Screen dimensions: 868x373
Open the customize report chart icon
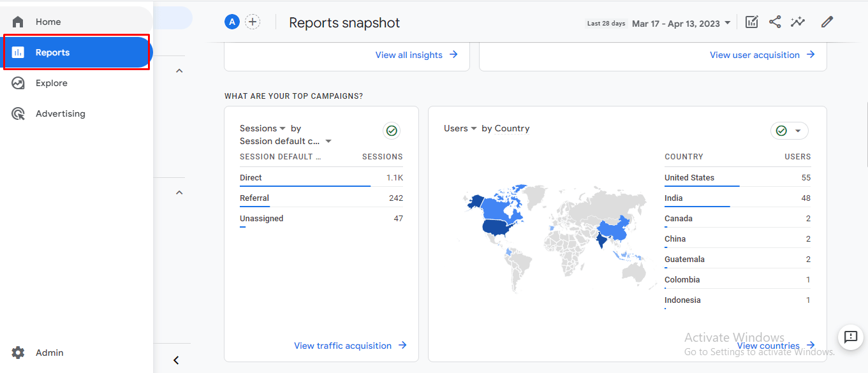coord(752,22)
